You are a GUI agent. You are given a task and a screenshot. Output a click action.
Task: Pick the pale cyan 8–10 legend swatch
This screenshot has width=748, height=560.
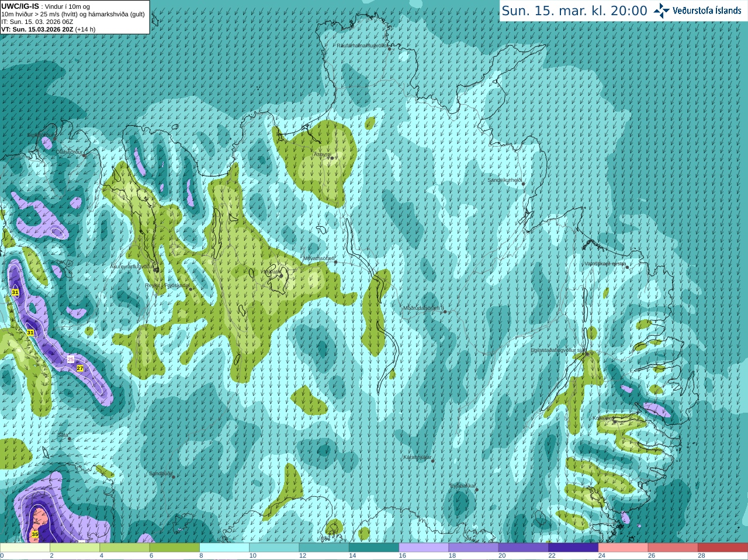click(224, 548)
